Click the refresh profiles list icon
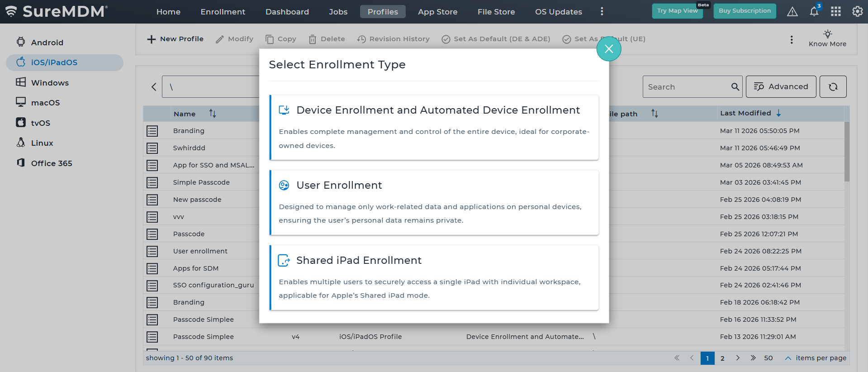Screen dimensions: 868x372 833,87
